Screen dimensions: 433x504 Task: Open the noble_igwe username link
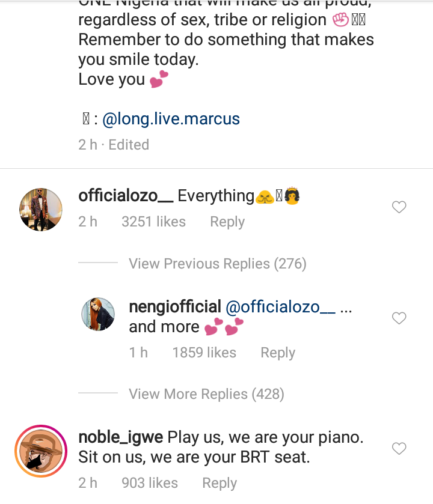(x=121, y=437)
